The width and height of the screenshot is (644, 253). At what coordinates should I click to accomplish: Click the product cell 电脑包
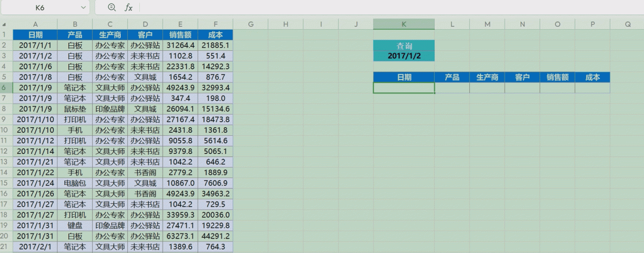75,183
